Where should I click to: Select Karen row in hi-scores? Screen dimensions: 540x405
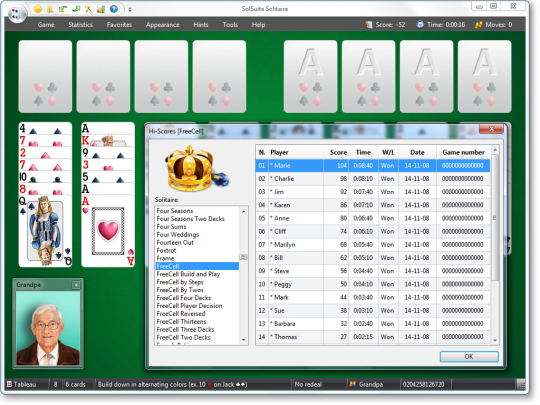click(373, 205)
